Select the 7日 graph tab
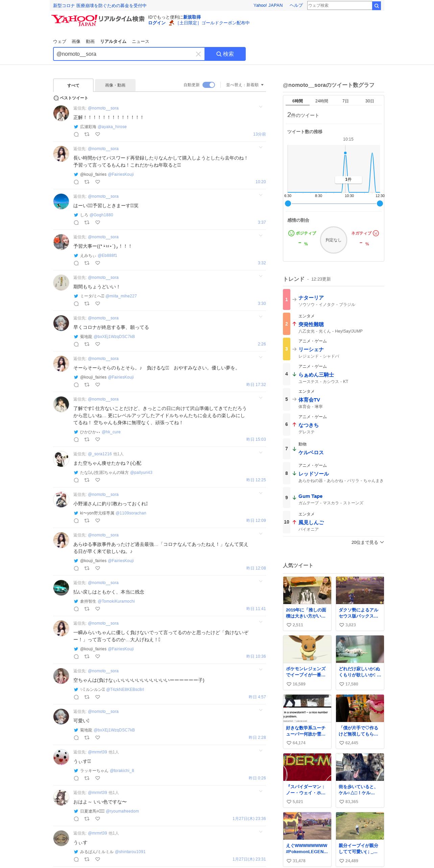The width and height of the screenshot is (434, 868). coord(345,101)
